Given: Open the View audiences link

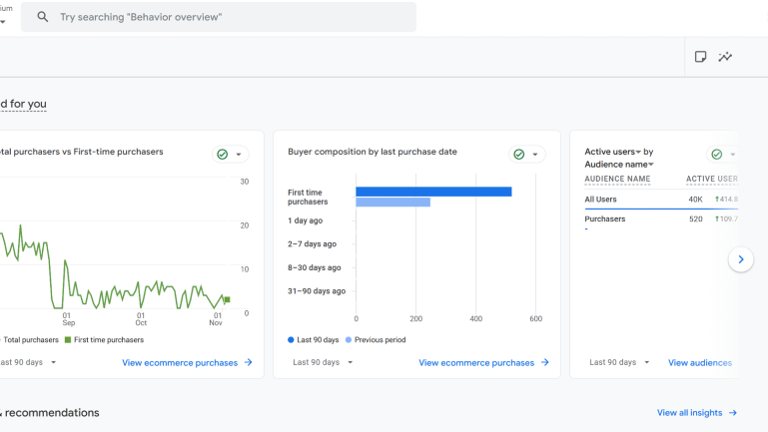Looking at the screenshot, I should [699, 363].
